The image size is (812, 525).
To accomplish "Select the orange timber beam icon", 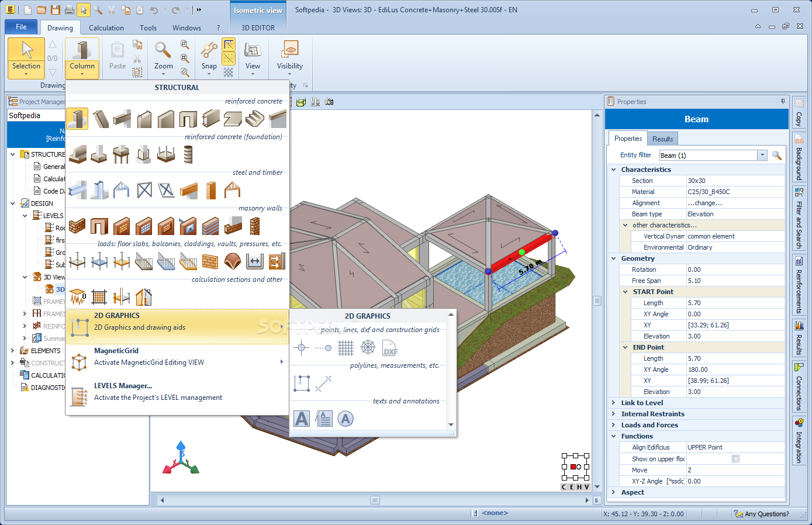I will coord(188,190).
